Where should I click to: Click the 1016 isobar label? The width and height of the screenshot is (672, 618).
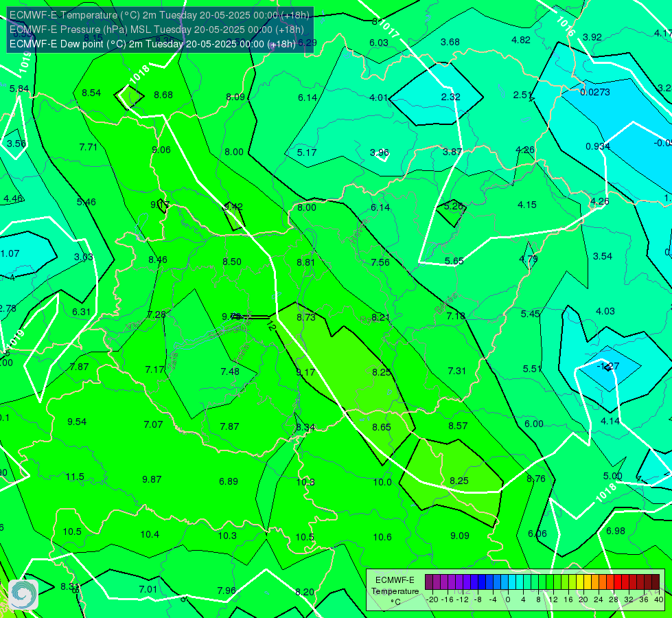point(566,27)
